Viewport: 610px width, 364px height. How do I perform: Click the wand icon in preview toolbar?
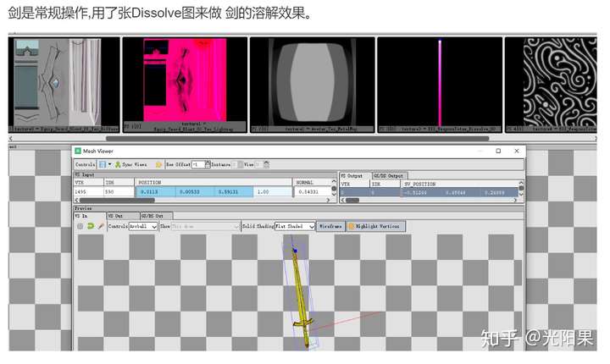point(101,226)
